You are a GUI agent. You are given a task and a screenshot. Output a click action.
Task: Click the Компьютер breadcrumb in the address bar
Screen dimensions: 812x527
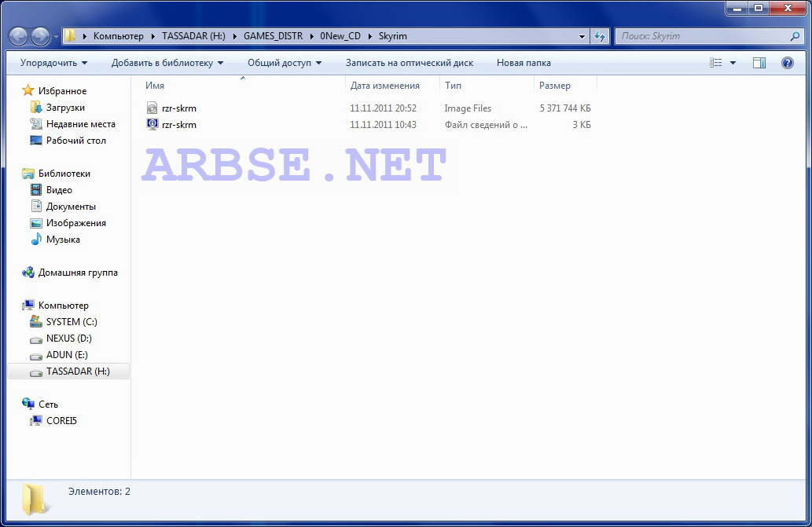point(119,36)
